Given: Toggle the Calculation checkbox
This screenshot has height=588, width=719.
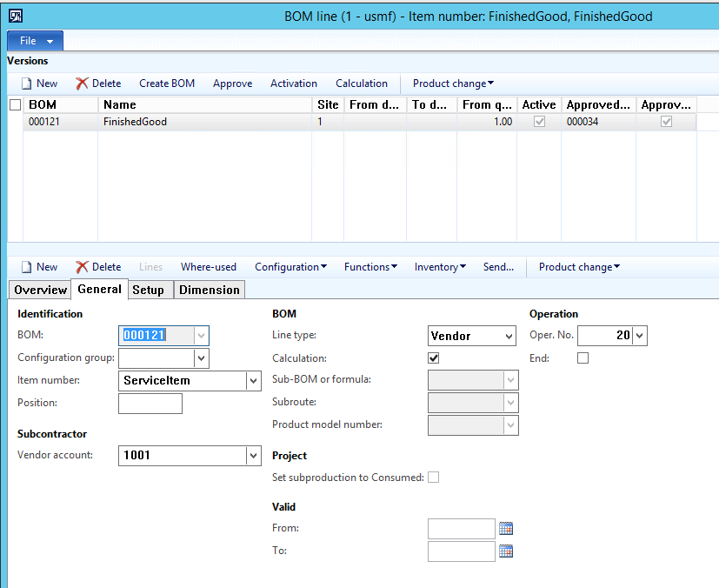Looking at the screenshot, I should coord(434,357).
